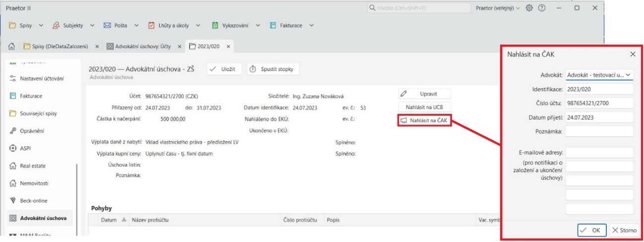Expand the Praetor (veřejný) profile dropdown

coord(498,8)
